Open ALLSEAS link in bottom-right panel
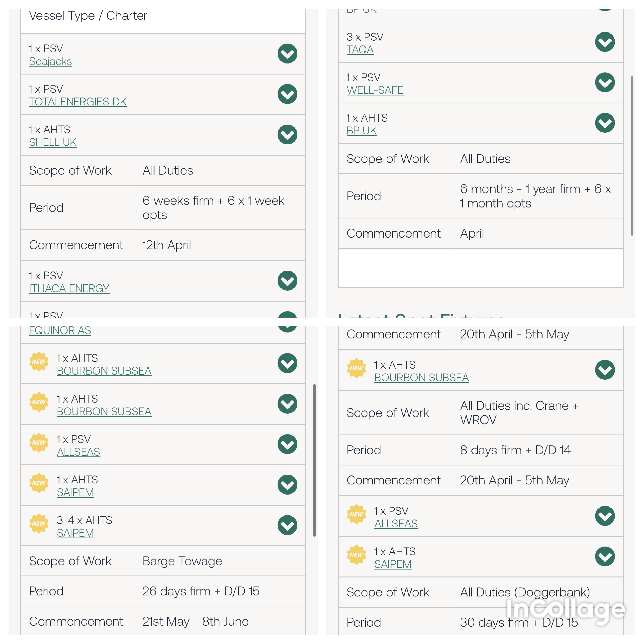The height and width of the screenshot is (644, 644). click(396, 524)
